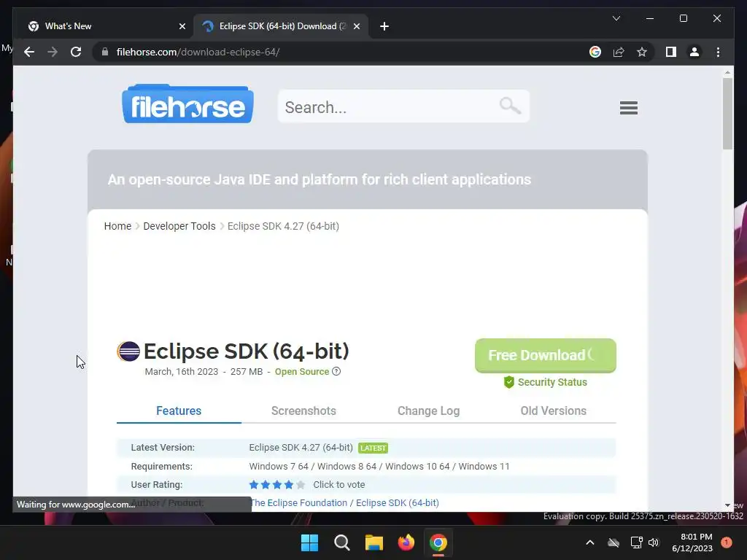Open File Explorer from the taskbar

(374, 542)
